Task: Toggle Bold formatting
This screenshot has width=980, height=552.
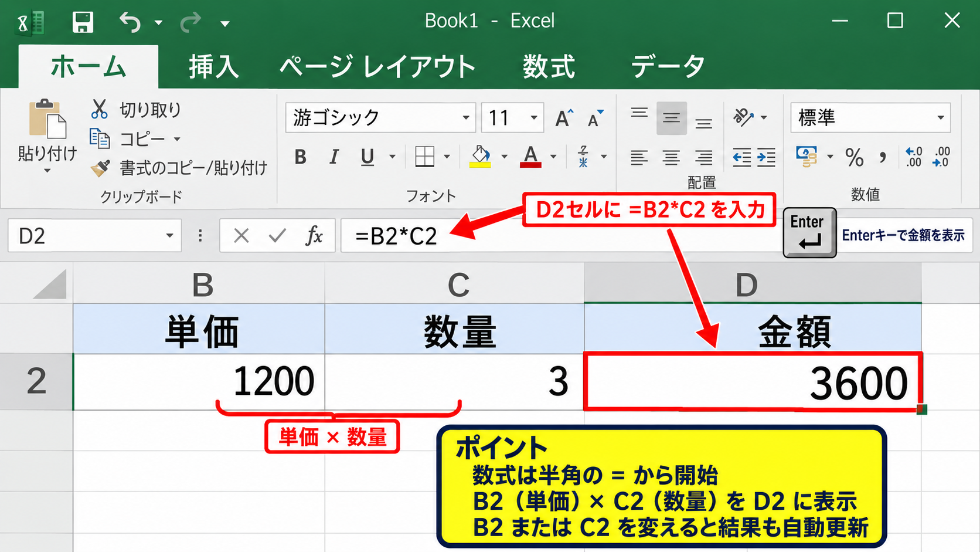Action: [x=301, y=157]
